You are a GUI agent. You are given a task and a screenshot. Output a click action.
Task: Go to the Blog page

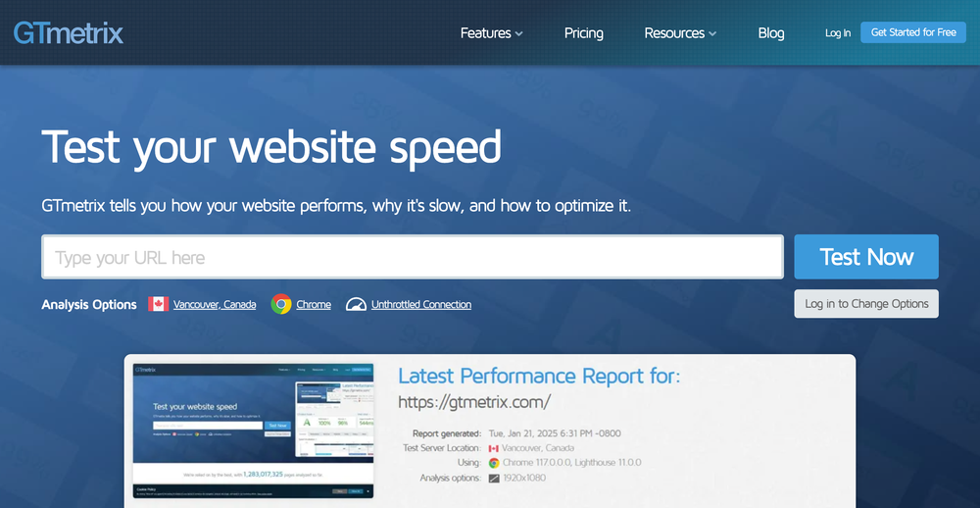[x=771, y=33]
